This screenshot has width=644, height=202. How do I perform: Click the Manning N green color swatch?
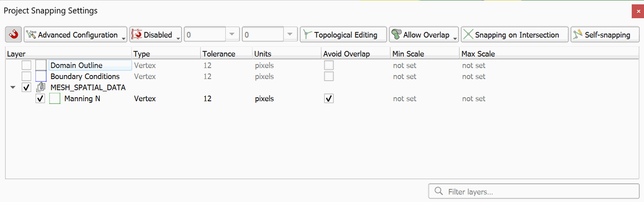(x=55, y=98)
